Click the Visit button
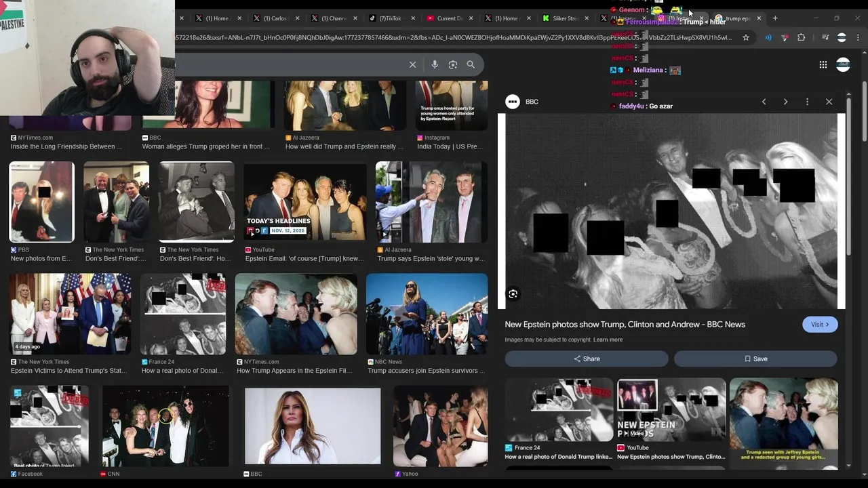This screenshot has height=488, width=868. point(819,325)
